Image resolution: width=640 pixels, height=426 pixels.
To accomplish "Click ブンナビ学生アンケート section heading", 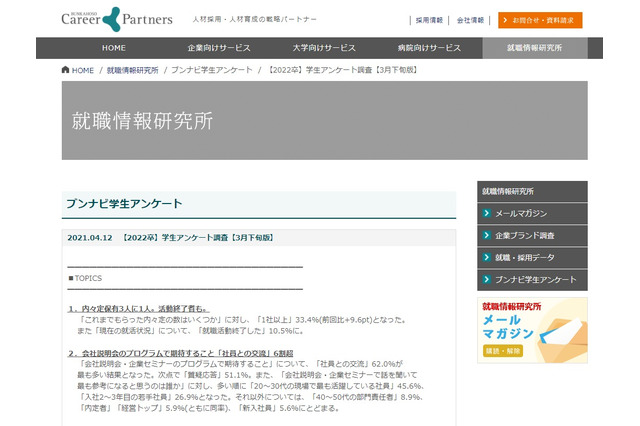I will point(124,204).
